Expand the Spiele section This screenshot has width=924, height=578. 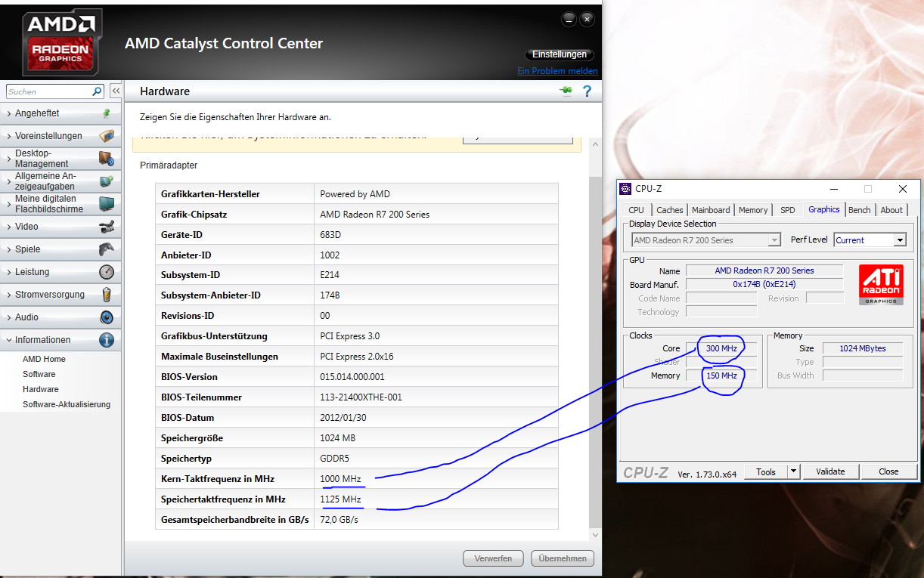pos(9,249)
